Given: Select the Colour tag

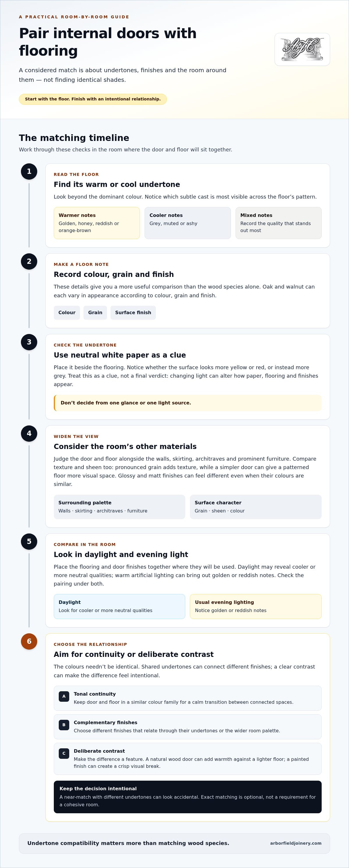Looking at the screenshot, I should (x=67, y=313).
